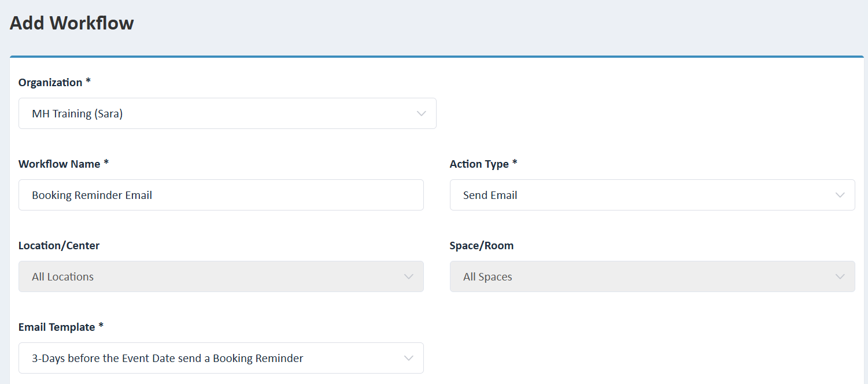Viewport: 868px width, 384px height.
Task: Click chevron arrow in All Spaces field
Action: [x=840, y=276]
